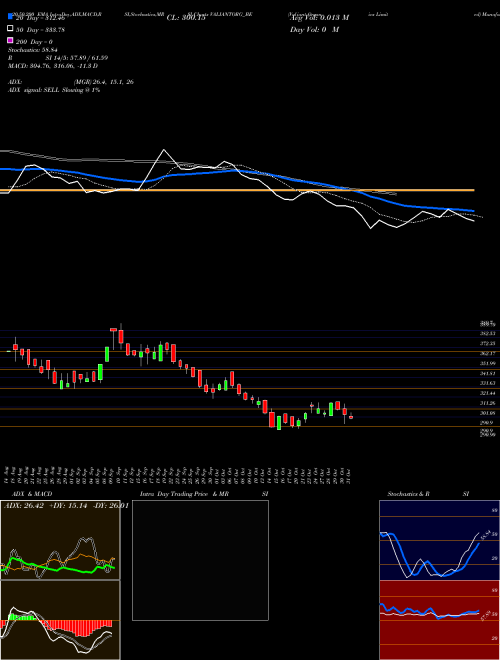Viewport: 500px width, 660px height.
Task: Click the magenta 200 Day legend swatch
Action: (x=10, y=40)
